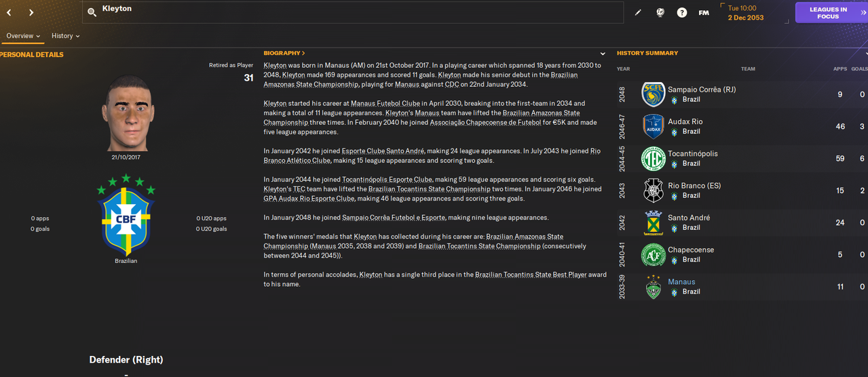Open the FM menu icon
This screenshot has width=868, height=377.
[x=704, y=12]
